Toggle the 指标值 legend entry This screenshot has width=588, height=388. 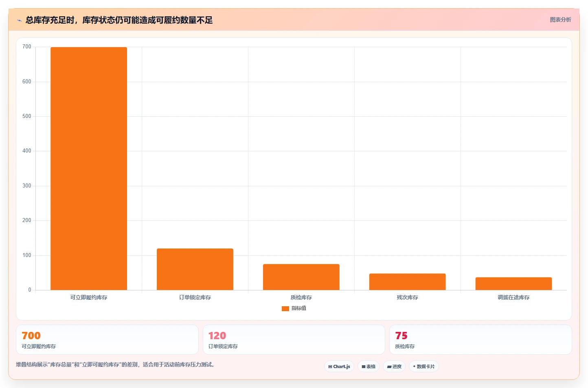294,308
